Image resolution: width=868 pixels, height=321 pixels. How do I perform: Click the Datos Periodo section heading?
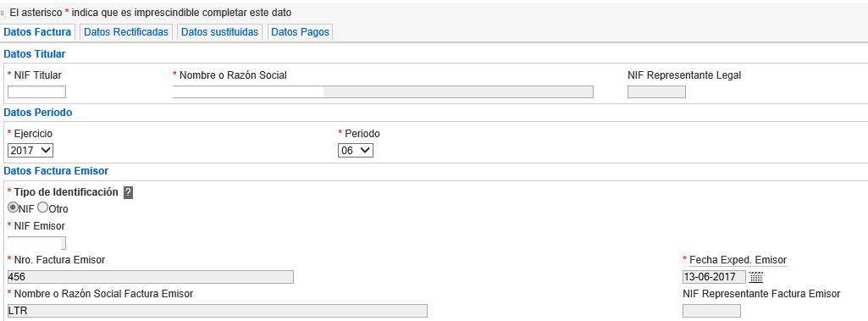pos(37,113)
